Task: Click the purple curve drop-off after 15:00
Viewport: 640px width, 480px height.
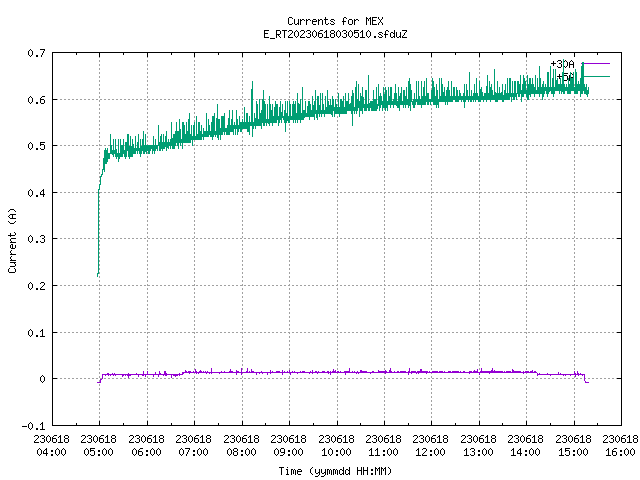Action: click(x=586, y=379)
